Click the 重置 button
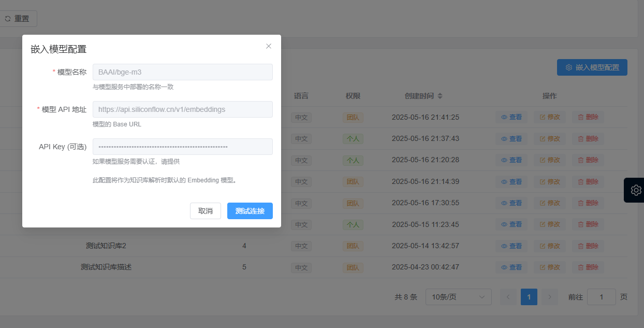Screen dimensions: 644x328 (x=18, y=19)
